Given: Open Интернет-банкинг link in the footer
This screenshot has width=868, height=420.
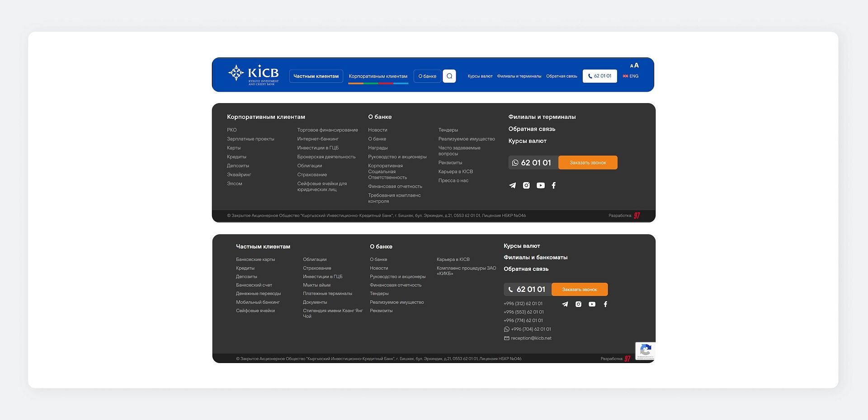Looking at the screenshot, I should click(318, 139).
